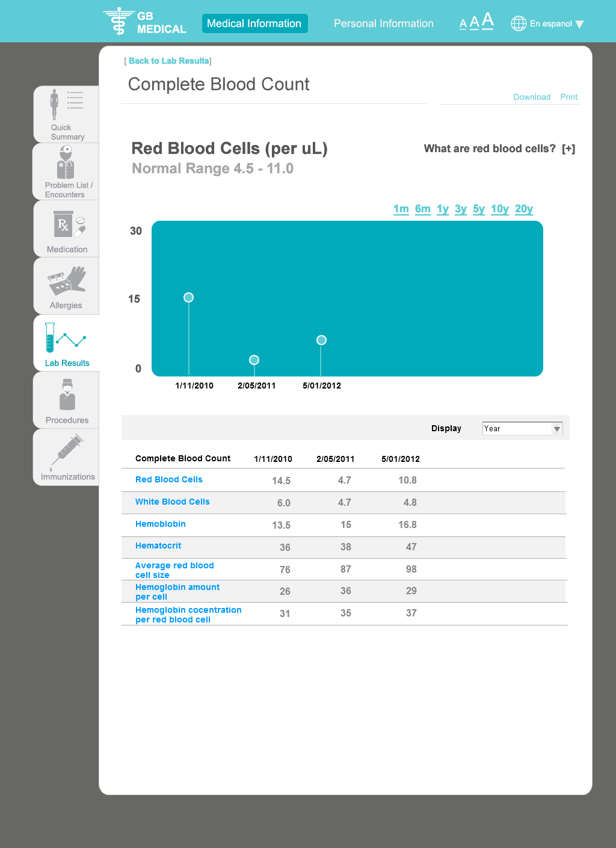The height and width of the screenshot is (848, 616).
Task: Click Red Blood Cells value 14.5
Action: 281,481
